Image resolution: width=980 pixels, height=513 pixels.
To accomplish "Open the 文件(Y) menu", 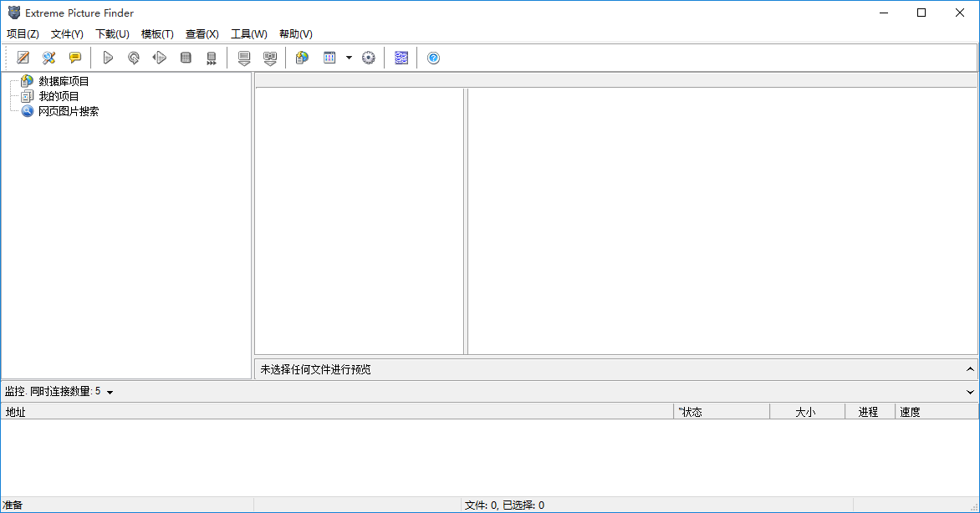I will pos(67,33).
